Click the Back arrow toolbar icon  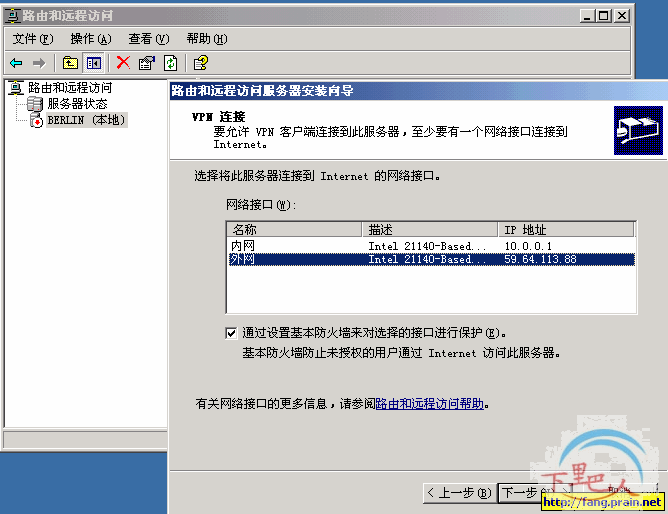[16, 63]
